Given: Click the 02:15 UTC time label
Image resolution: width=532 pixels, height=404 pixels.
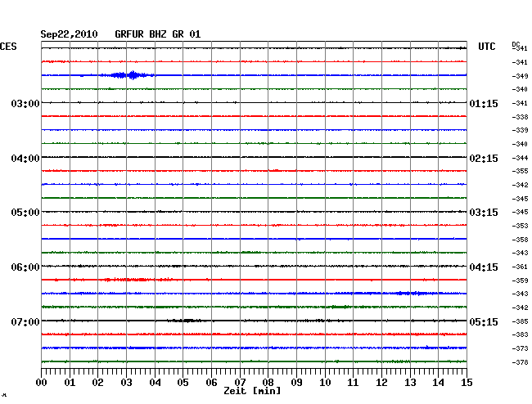Looking at the screenshot, I should 484,159.
